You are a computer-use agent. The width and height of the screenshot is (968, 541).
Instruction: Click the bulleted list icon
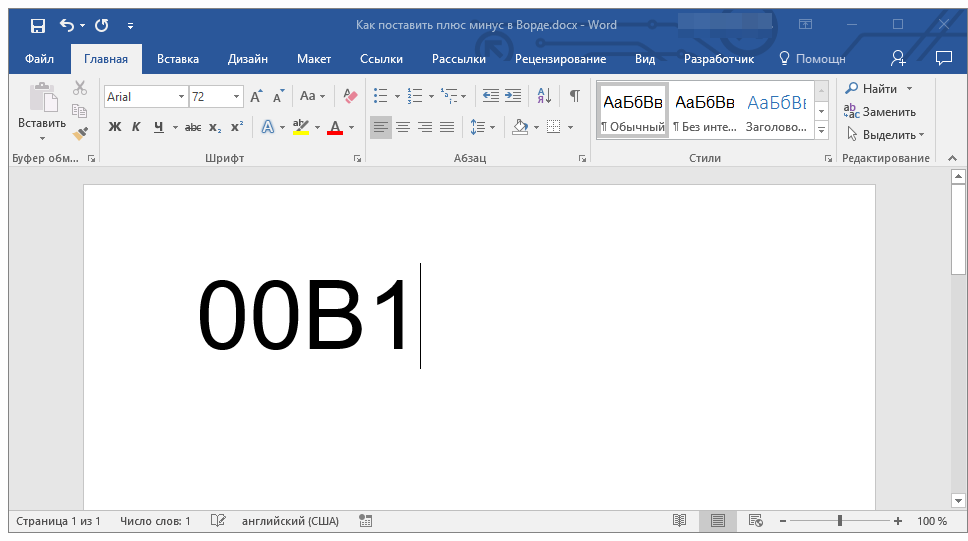380,96
